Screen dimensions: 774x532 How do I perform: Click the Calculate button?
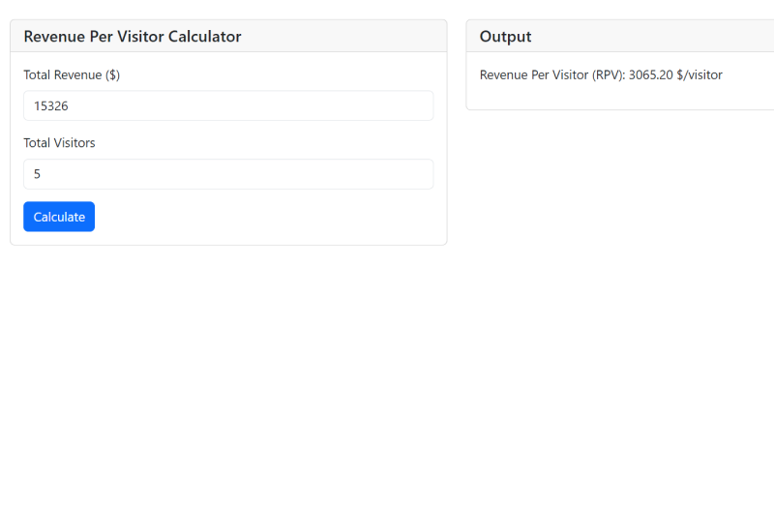59,217
